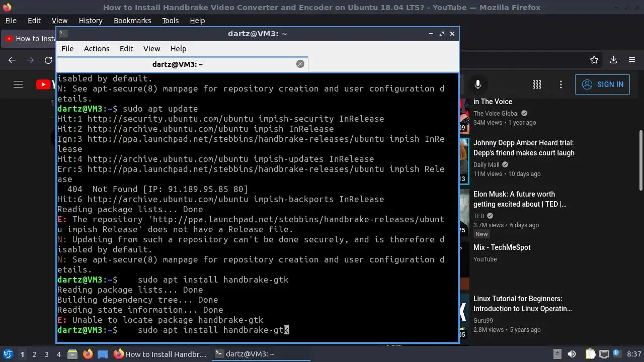
Task: Open Firefox's Bookmarks menu
Action: click(132, 21)
